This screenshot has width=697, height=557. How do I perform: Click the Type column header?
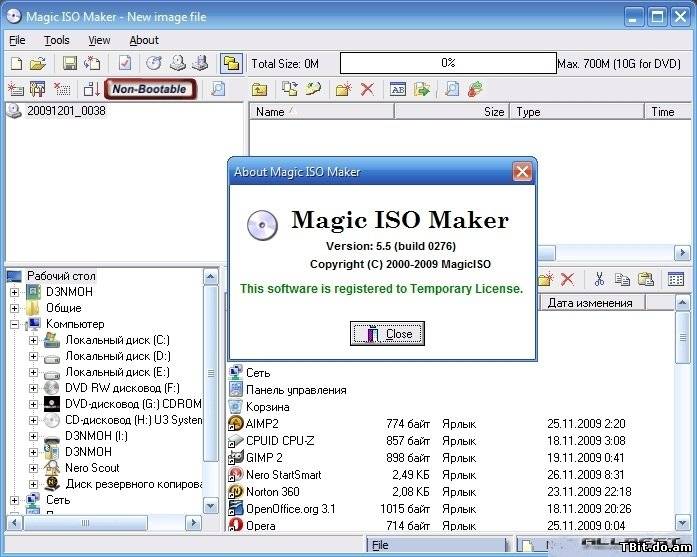coord(577,112)
